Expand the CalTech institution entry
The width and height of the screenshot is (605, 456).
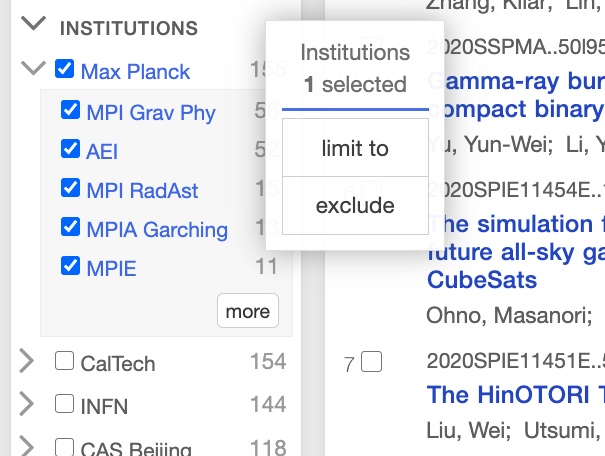click(27, 362)
